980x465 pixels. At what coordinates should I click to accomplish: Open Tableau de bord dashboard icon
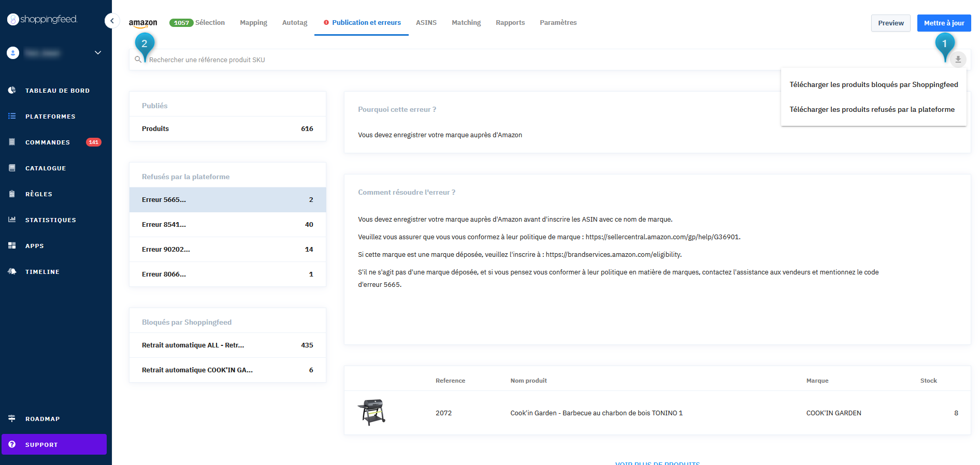[x=12, y=90]
